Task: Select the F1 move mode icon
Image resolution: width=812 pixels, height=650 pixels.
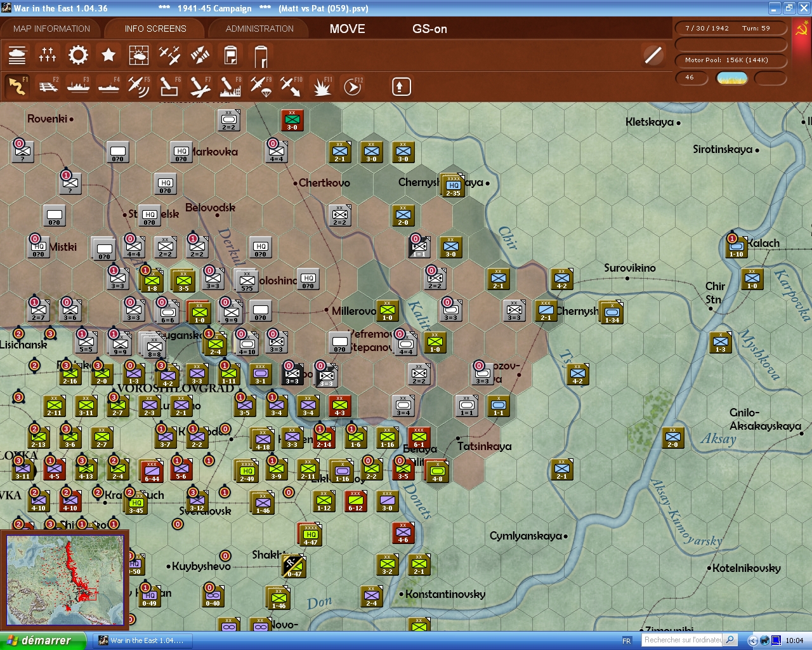Action: (x=17, y=86)
